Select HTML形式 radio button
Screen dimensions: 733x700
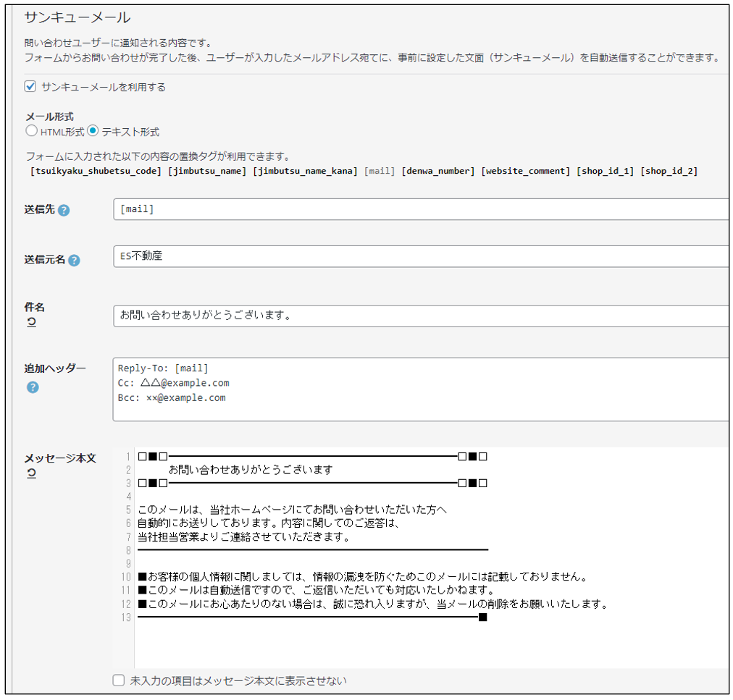(31, 131)
